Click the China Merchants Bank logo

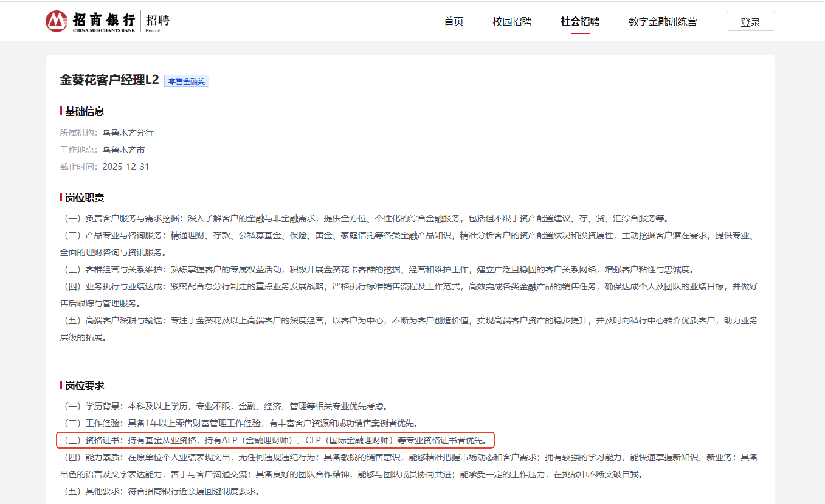point(90,21)
